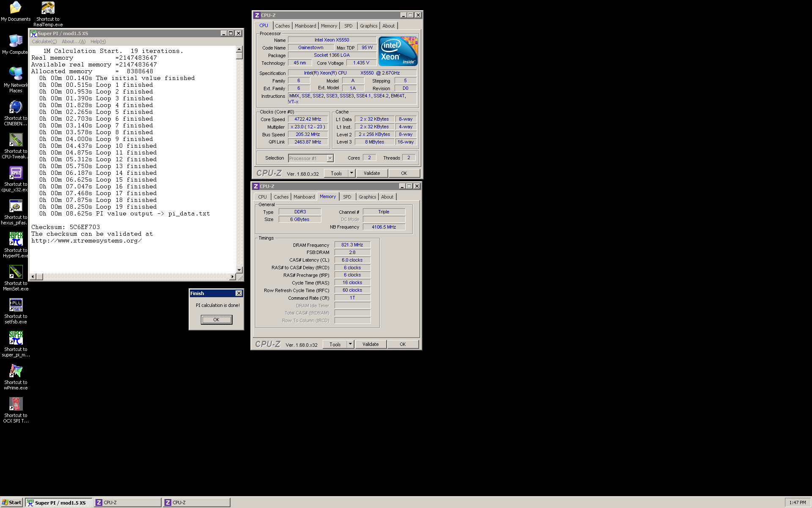Click the DRAM Frequency value 821.3 MHz
812x508 pixels.
click(x=352, y=245)
